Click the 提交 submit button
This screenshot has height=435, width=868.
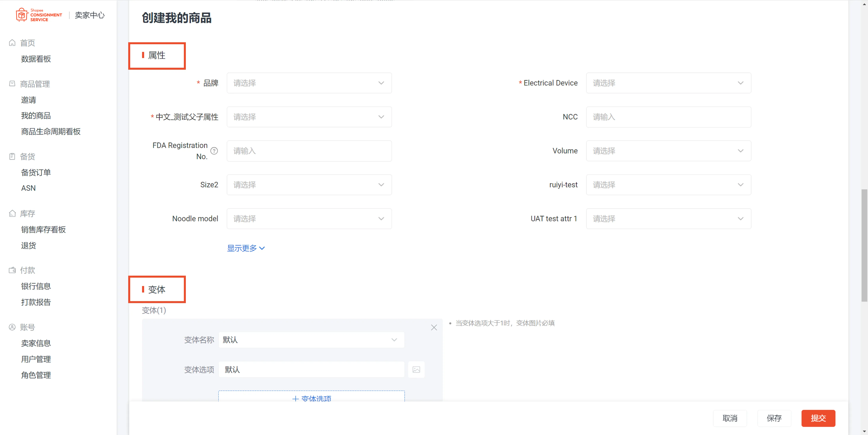click(x=818, y=418)
